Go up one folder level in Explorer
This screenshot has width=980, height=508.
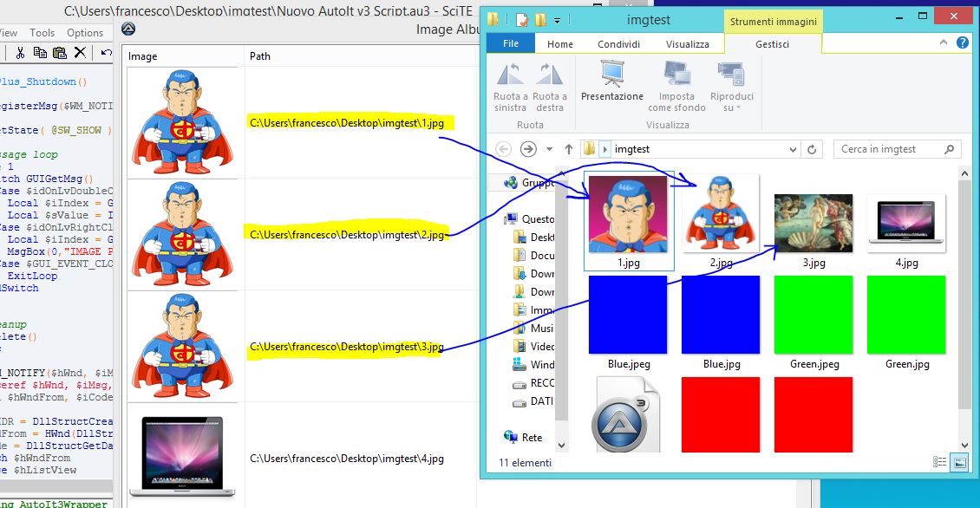(569, 149)
